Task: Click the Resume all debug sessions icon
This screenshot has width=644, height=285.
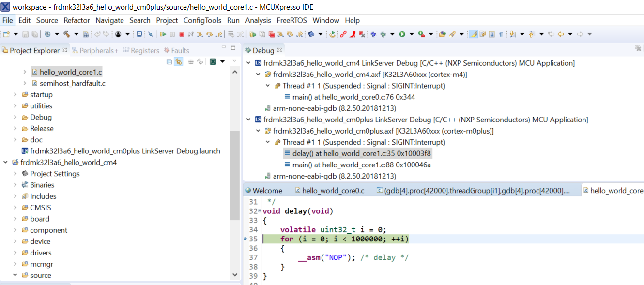Action: pos(253,34)
